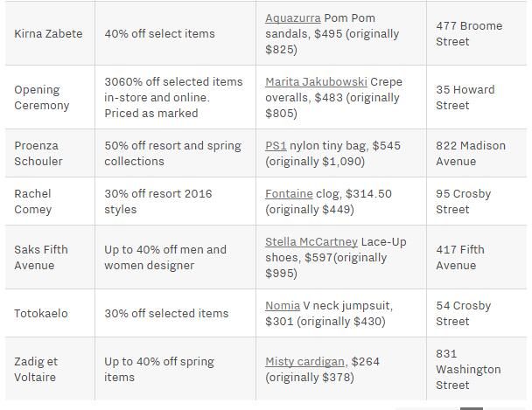Visit the Fontaine clog link

click(x=289, y=194)
